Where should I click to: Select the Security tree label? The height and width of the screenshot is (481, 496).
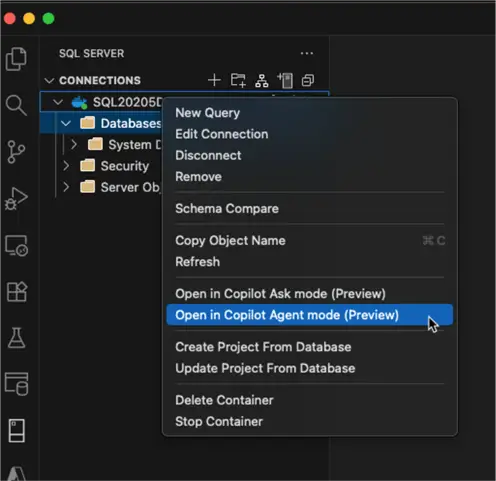125,166
